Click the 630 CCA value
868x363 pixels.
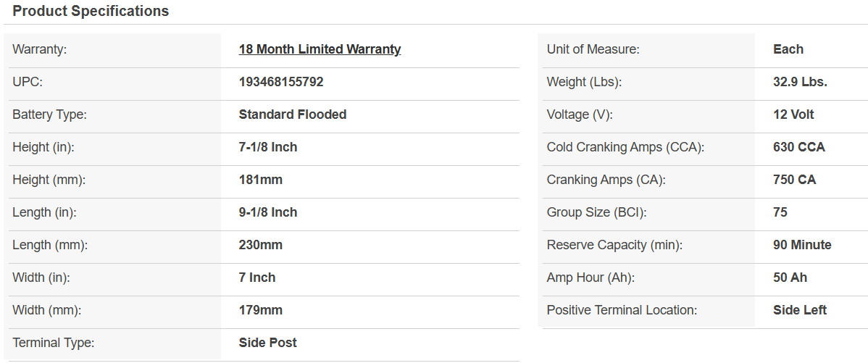[x=799, y=147]
